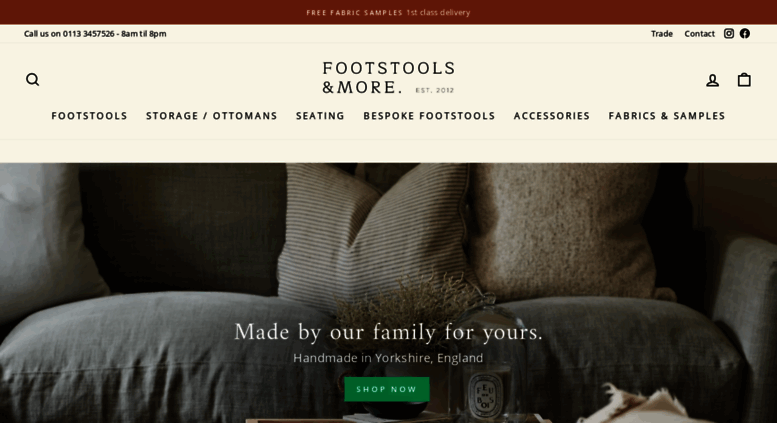Click the Free Fabric Samples announcement banner
This screenshot has width=777, height=423.
(388, 12)
